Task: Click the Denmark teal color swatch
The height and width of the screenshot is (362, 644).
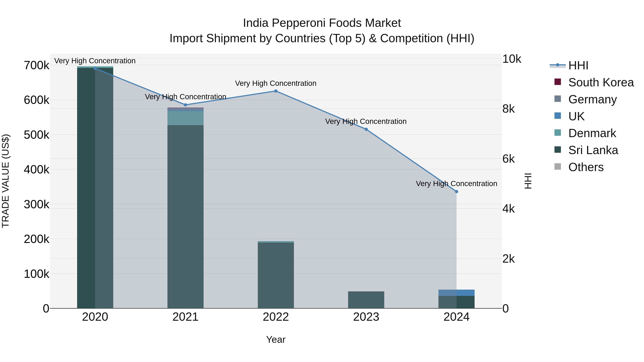Action: [x=557, y=132]
